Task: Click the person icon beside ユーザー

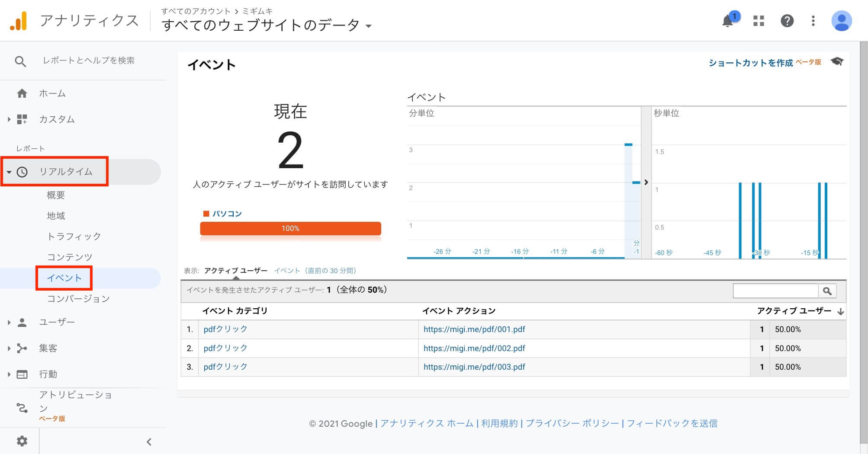Action: click(x=22, y=322)
